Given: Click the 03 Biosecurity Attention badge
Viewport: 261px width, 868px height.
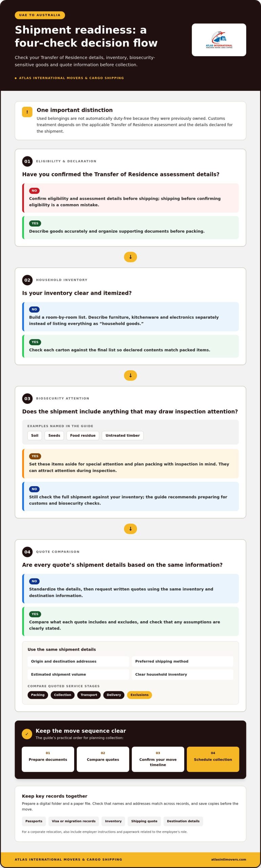Looking at the screenshot, I should click(x=27, y=399).
